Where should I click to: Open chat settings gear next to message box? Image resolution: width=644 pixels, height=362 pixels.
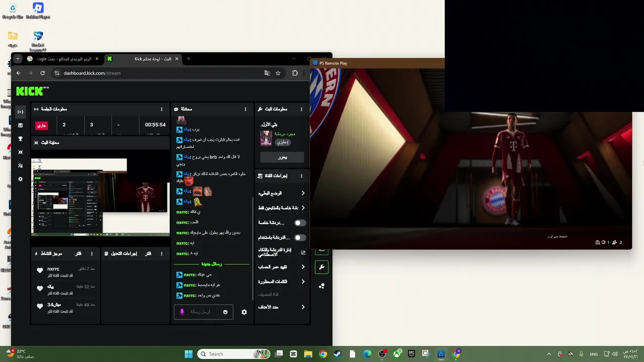click(244, 312)
